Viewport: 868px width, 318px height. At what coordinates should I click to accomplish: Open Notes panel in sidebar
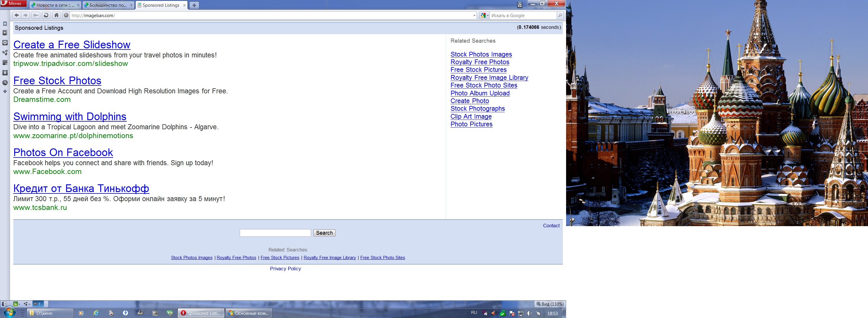point(5,63)
